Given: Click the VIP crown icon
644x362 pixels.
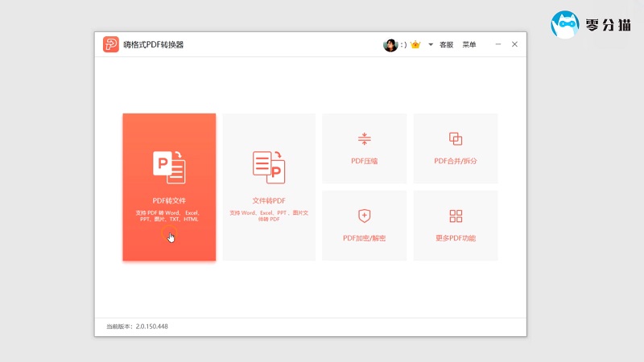Looking at the screenshot, I should pos(415,44).
